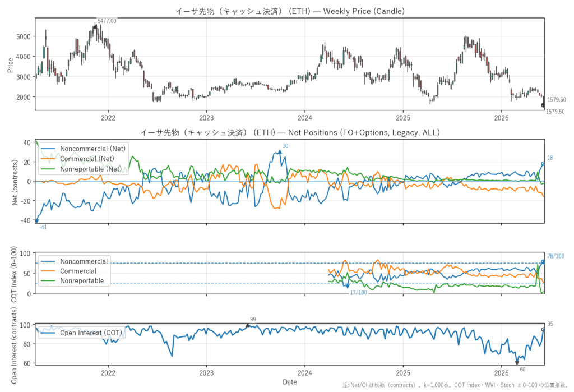The image size is (574, 392).
Task: Click the Open Interest (COT) legend entry
Action: pyautogui.click(x=81, y=333)
